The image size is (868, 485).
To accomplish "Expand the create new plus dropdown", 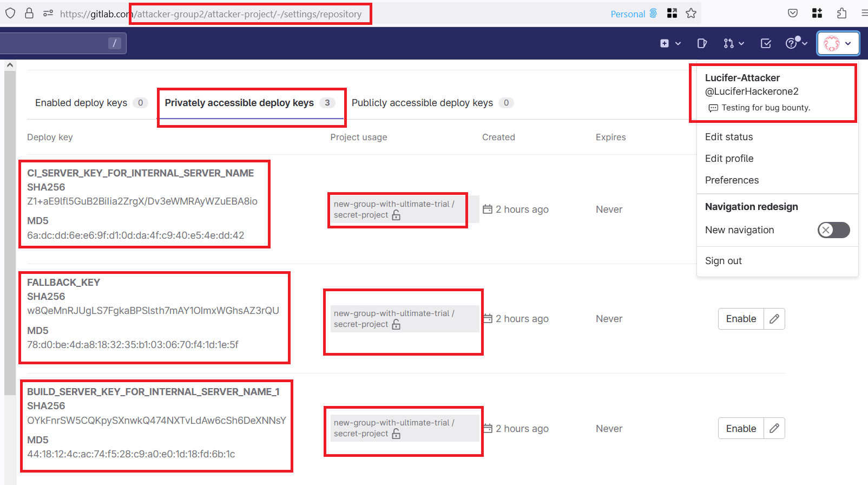I will pos(670,43).
